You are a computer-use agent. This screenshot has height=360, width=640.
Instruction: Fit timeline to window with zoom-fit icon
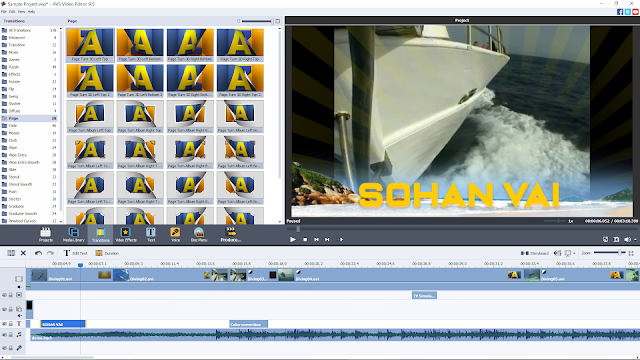pos(631,253)
